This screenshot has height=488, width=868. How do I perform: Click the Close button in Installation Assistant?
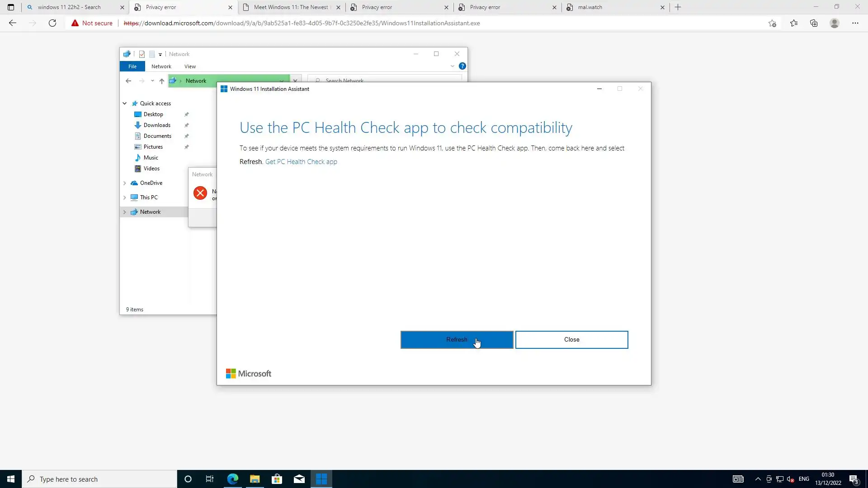pos(571,340)
